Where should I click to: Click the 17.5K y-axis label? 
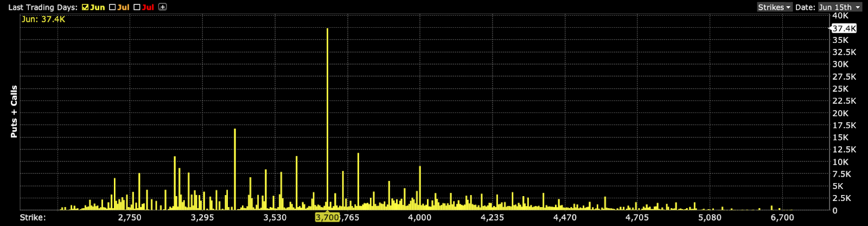(x=844, y=125)
